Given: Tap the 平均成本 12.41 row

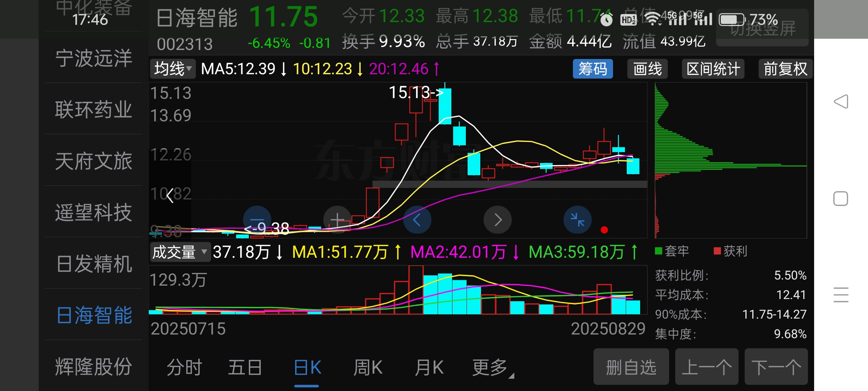Looking at the screenshot, I should 731,295.
